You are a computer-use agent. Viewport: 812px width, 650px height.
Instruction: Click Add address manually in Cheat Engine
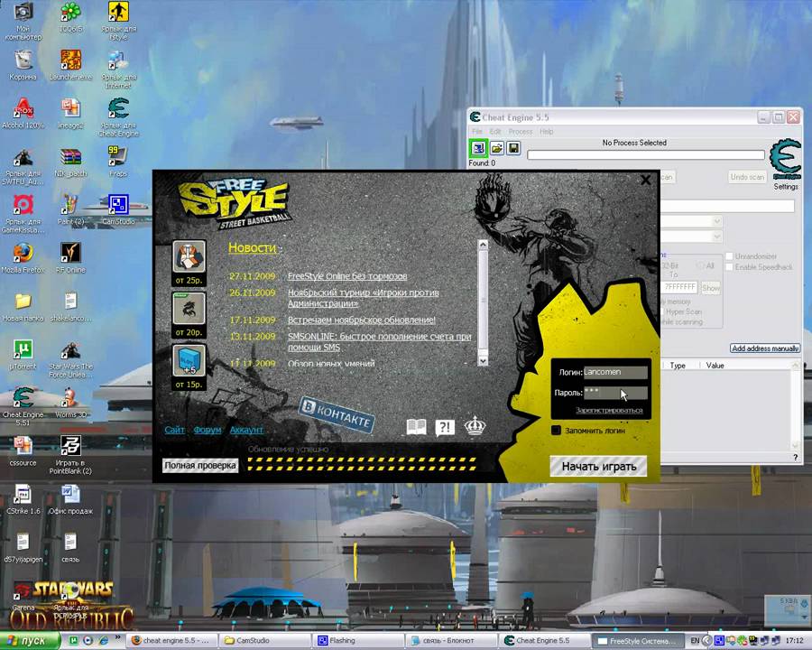[765, 348]
